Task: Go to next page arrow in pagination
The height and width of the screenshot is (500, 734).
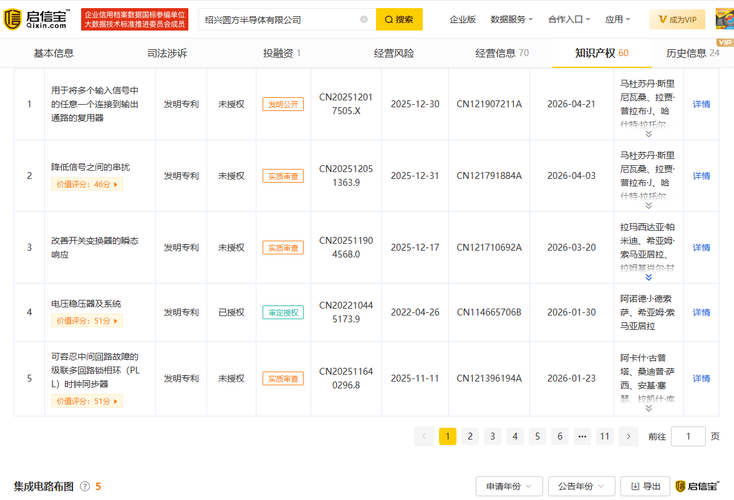Action: tap(628, 436)
